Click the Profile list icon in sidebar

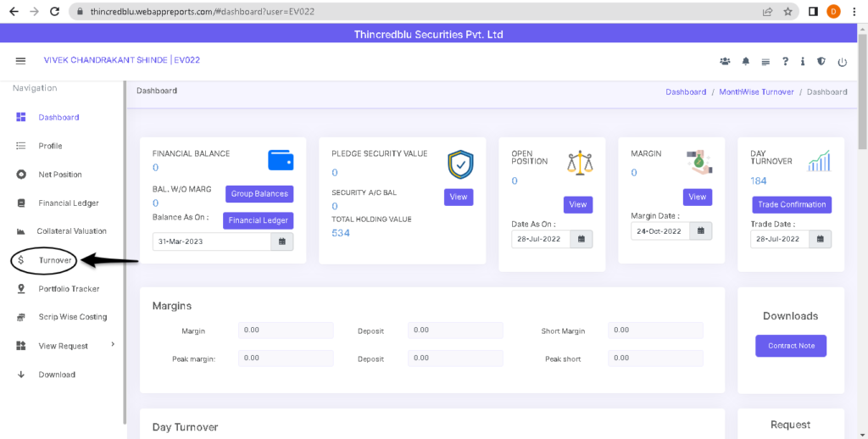point(21,146)
